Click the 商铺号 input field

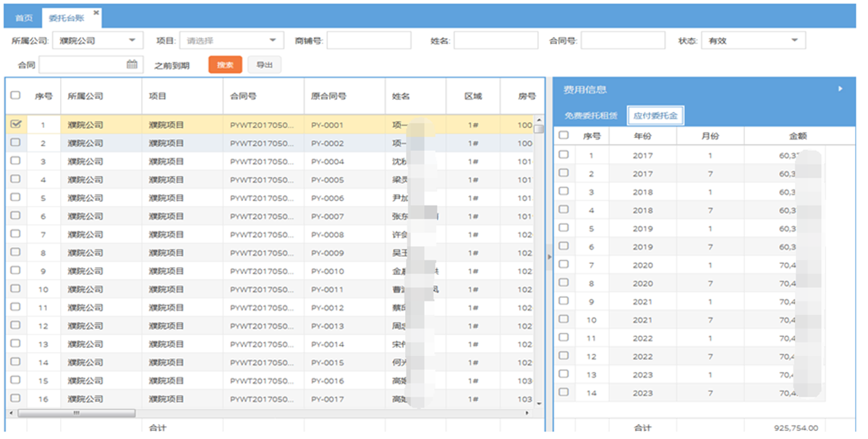(x=369, y=41)
